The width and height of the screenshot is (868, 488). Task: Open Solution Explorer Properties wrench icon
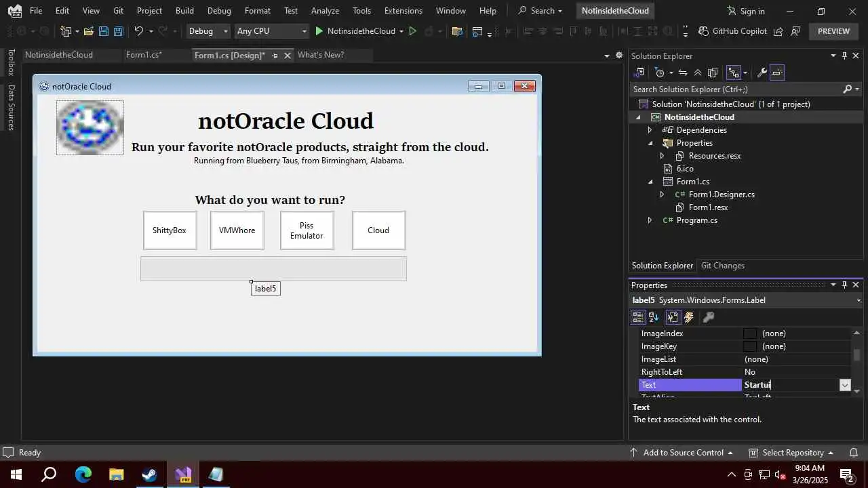(762, 73)
